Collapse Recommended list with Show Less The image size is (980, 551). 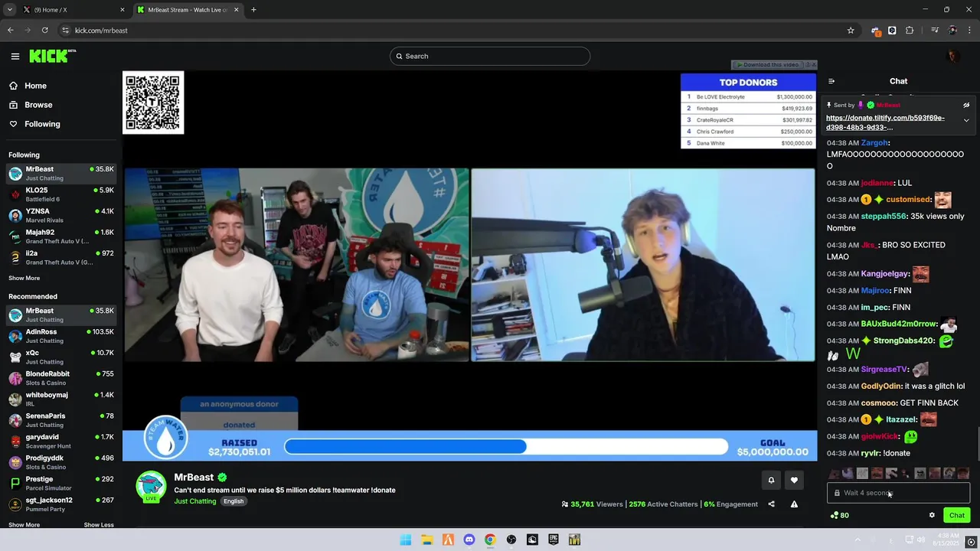click(99, 525)
